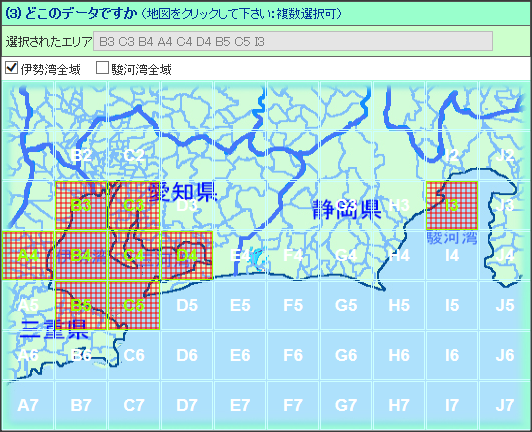
Task: Deselect the highlighted I3 map cell
Action: [452, 205]
